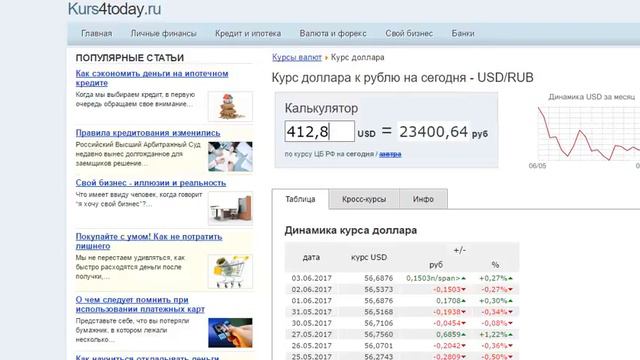Viewport: 640px width, 360px height.
Task: Open Правила кредитования изменились article
Action: pyautogui.click(x=148, y=133)
